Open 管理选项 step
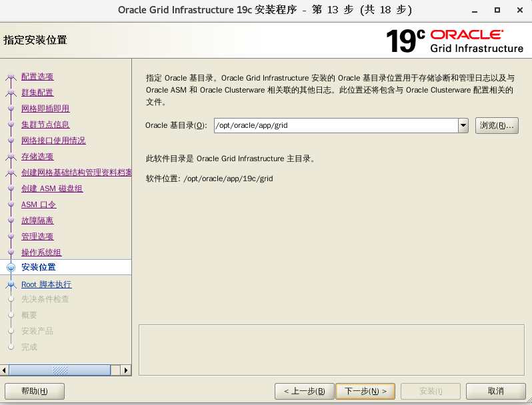The width and height of the screenshot is (532, 405). (x=37, y=236)
